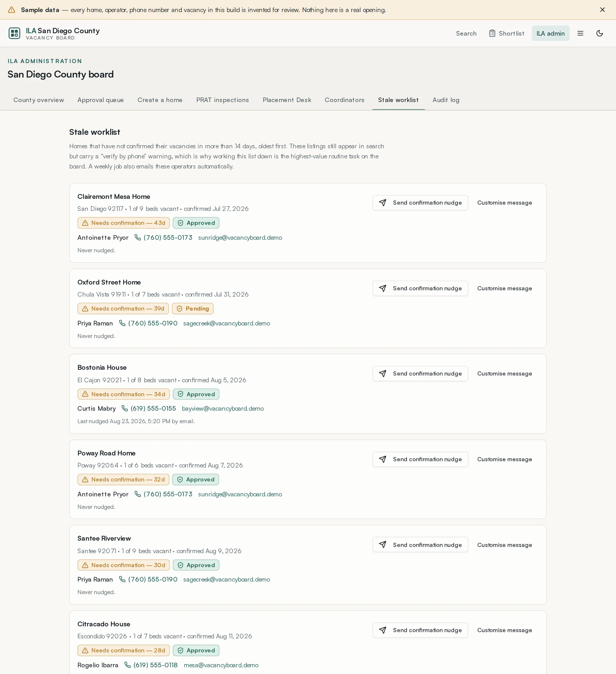
Task: Open the Audit log tab
Action: 446,100
